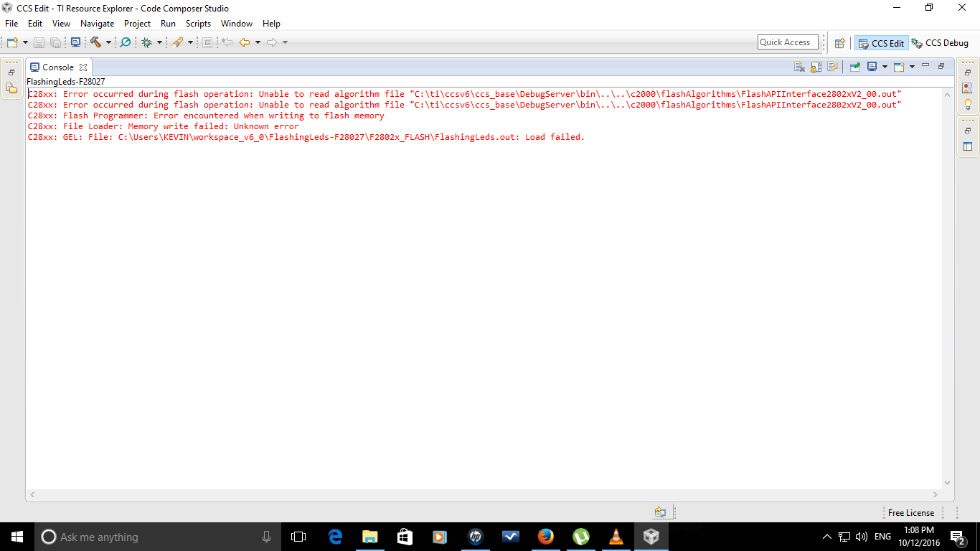The width and height of the screenshot is (980, 551).
Task: Expand the Debug bug dropdown arrow
Action: 160,42
